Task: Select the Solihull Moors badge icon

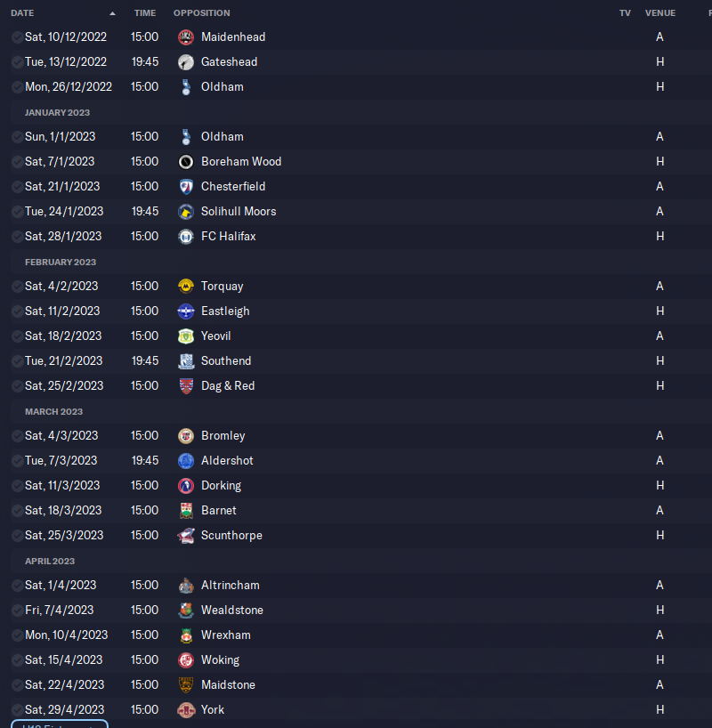Action: [x=186, y=212]
